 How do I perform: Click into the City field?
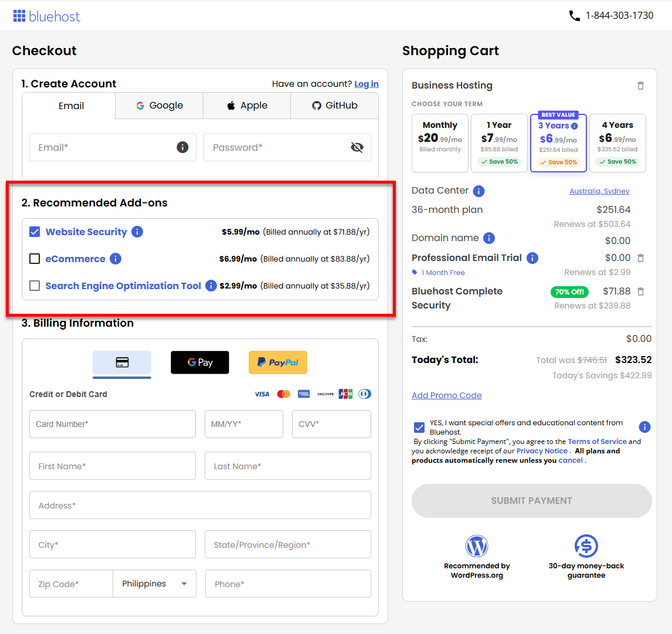tap(113, 544)
